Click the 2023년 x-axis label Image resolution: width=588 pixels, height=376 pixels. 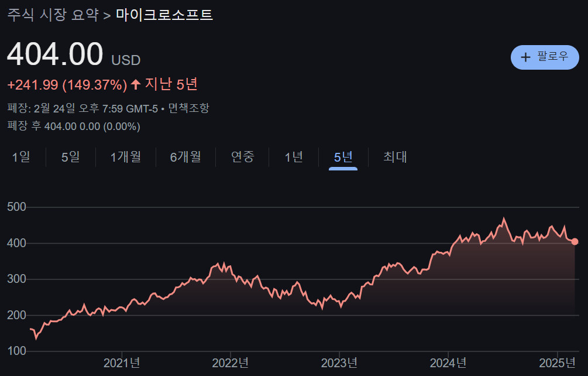click(x=339, y=363)
